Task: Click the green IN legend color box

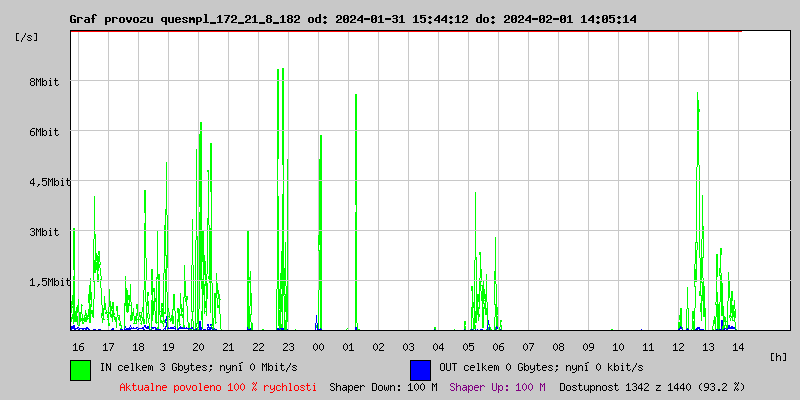Action: click(80, 369)
